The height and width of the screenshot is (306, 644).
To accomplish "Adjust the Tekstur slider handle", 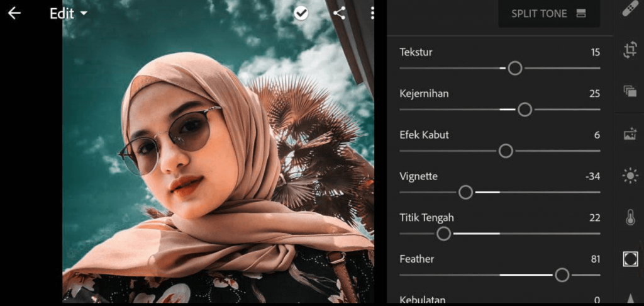I will click(515, 68).
